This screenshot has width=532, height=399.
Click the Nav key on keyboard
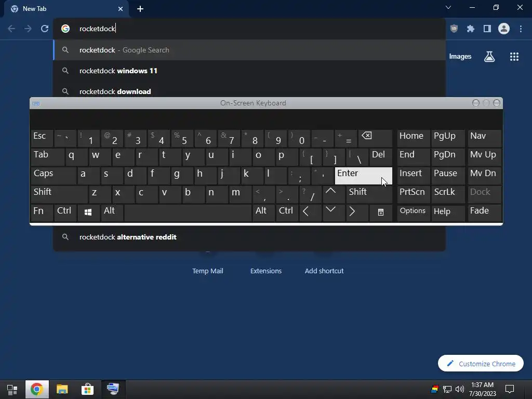coord(485,138)
